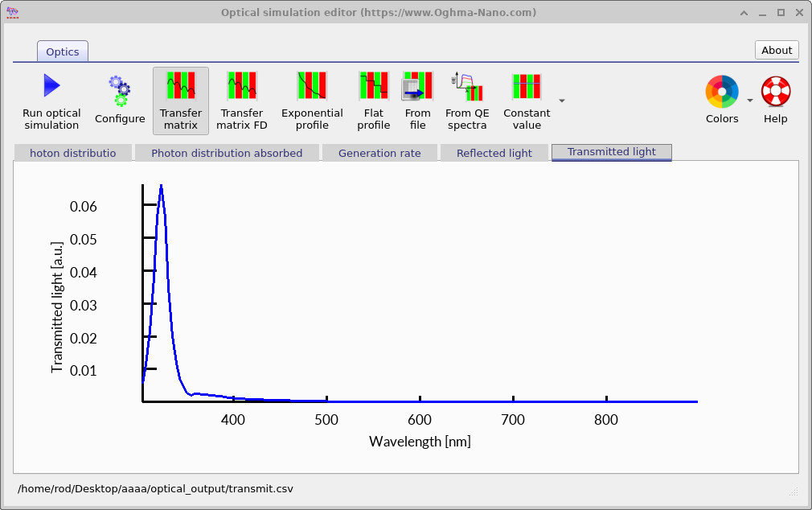The image size is (812, 510).
Task: Run the optical simulation
Action: 51,101
